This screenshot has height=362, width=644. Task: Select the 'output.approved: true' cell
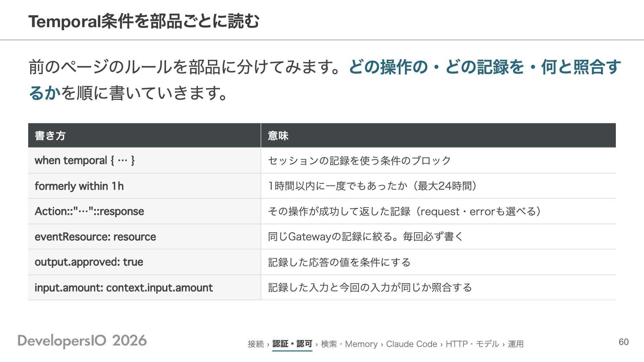144,262
